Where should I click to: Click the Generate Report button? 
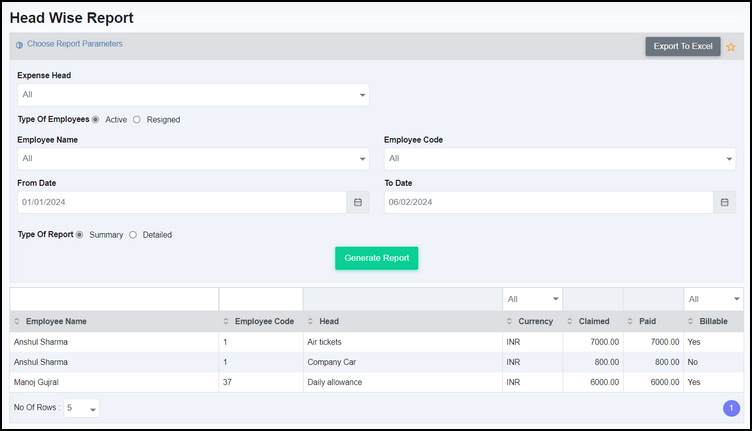pyautogui.click(x=377, y=258)
